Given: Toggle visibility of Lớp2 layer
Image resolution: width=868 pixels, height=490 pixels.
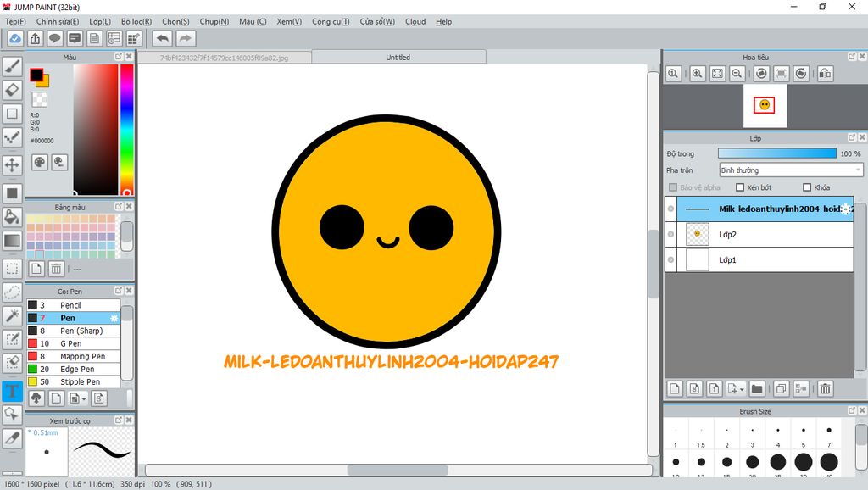Looking at the screenshot, I should click(671, 234).
